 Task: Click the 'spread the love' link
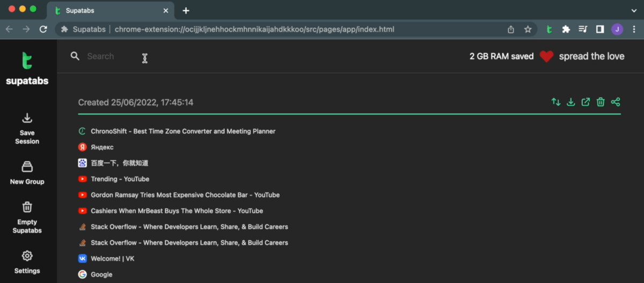pyautogui.click(x=591, y=56)
